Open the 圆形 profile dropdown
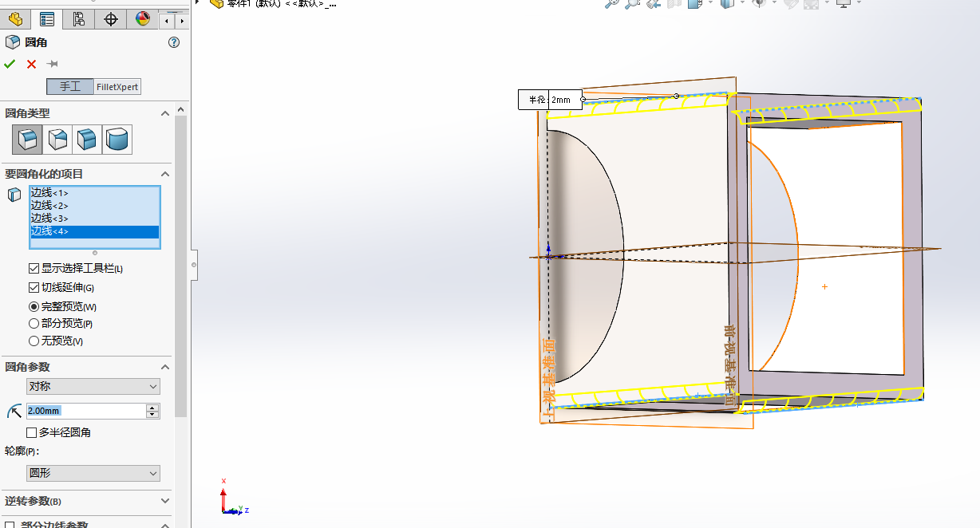 [x=93, y=473]
